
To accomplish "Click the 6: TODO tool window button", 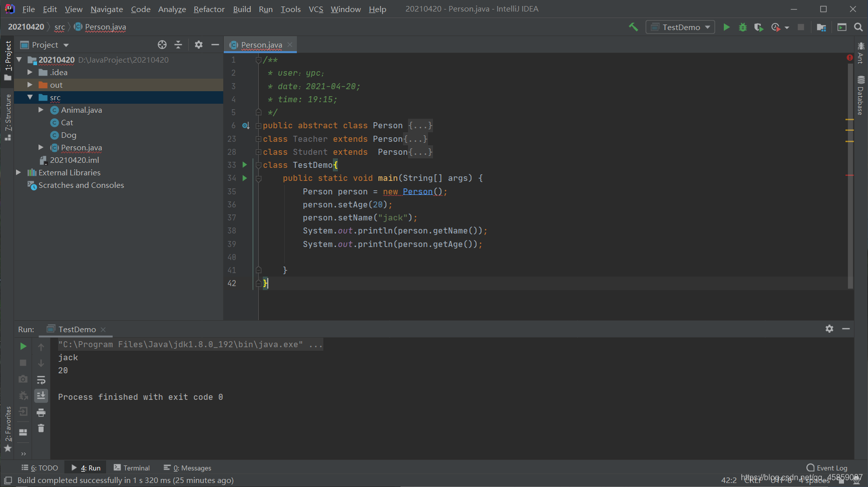I will coord(40,468).
